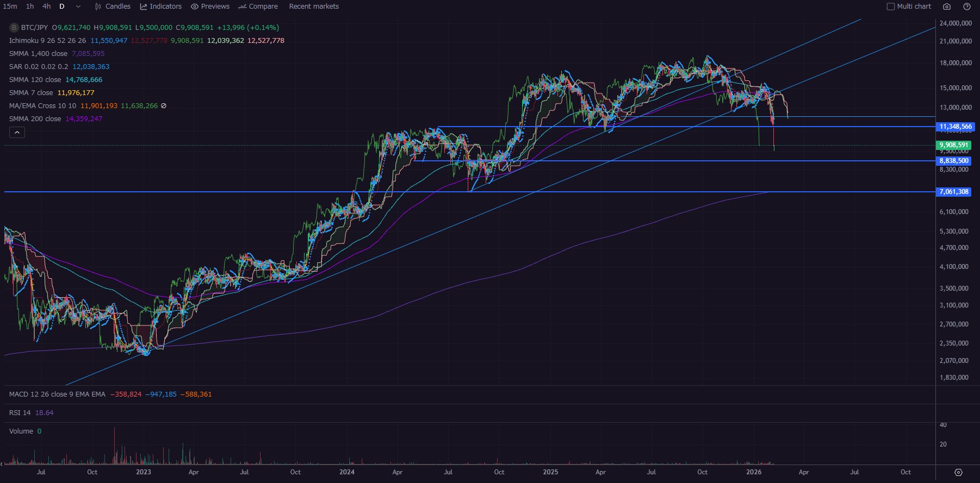Open chart settings hexagon icon
980x483 pixels.
(958, 472)
